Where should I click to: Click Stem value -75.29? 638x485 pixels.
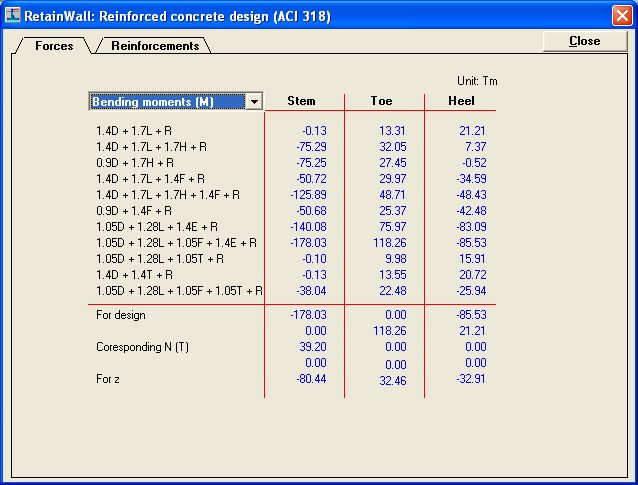[311, 146]
